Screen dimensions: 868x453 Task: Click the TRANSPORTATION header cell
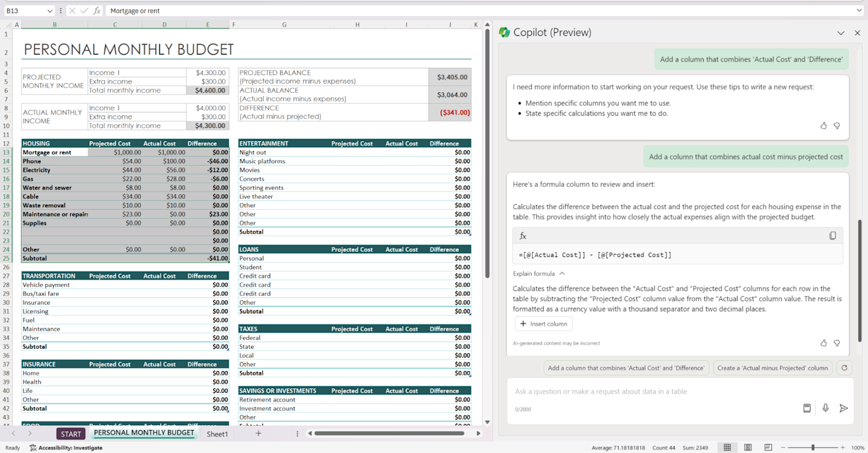(55, 276)
